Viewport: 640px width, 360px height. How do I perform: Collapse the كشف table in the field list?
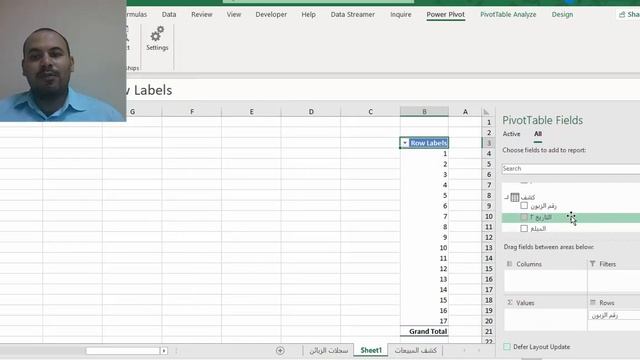point(506,198)
